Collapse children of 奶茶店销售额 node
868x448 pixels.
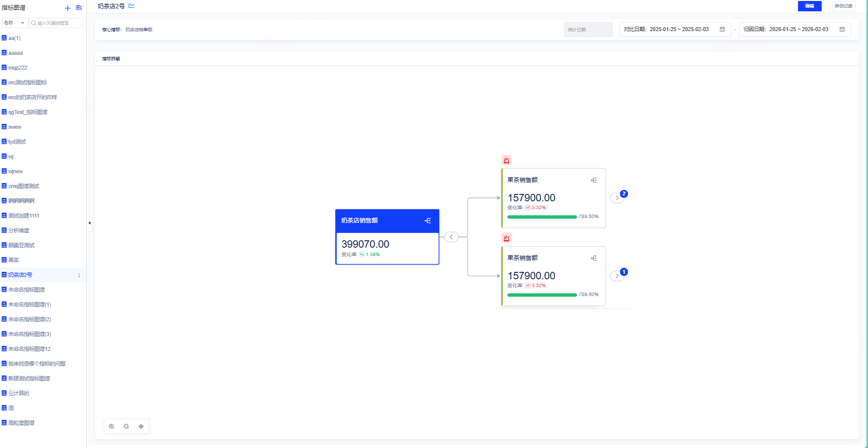click(451, 237)
